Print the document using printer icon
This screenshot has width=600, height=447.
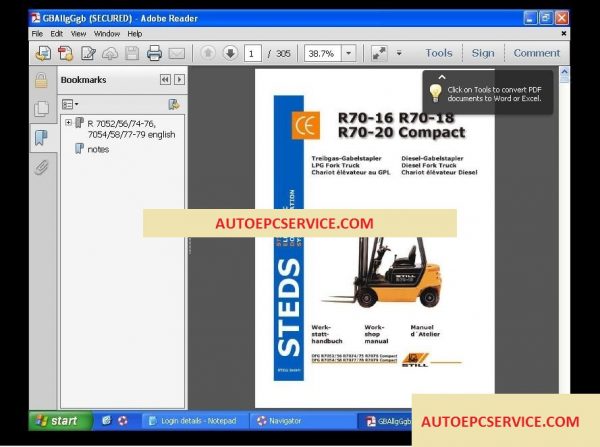(x=154, y=53)
